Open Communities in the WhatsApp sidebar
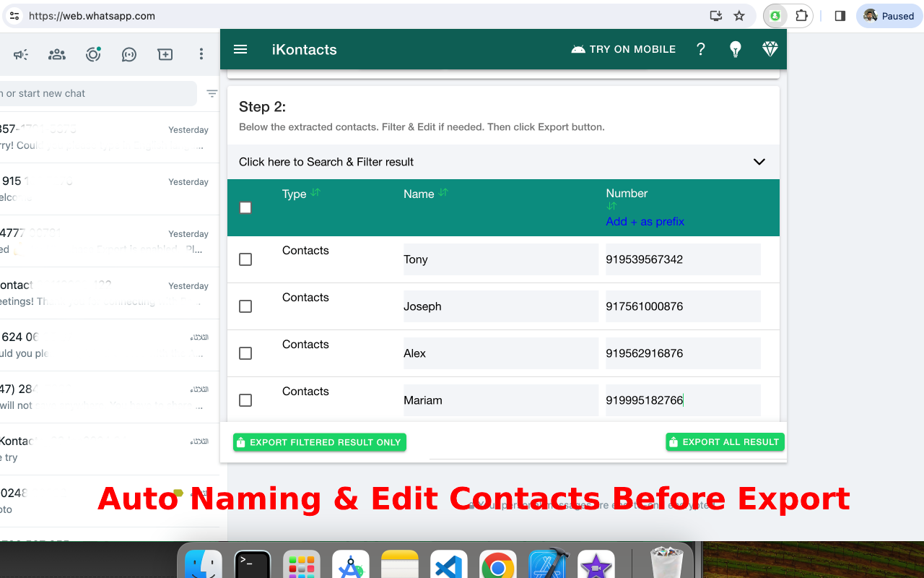The height and width of the screenshot is (578, 924). click(56, 54)
